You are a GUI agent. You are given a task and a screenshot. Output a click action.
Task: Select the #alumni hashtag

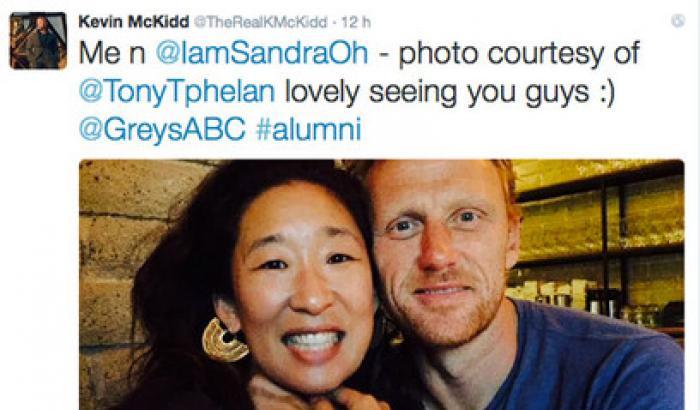(x=308, y=129)
